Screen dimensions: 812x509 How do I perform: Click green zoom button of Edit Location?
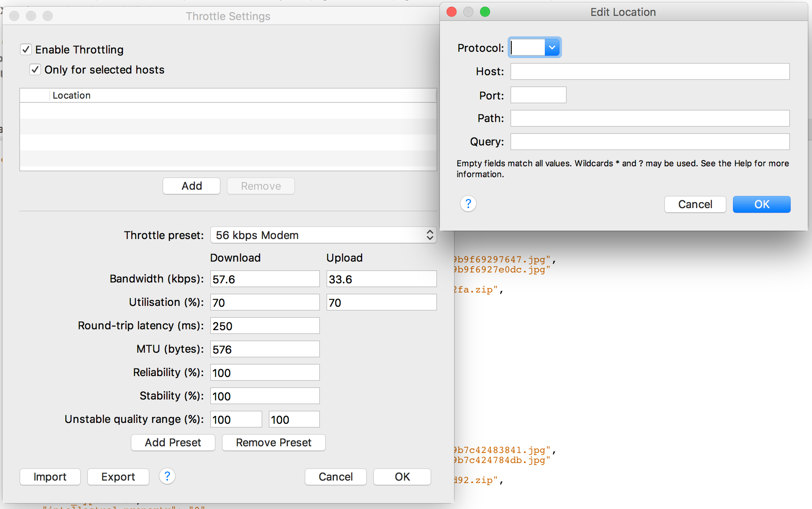pyautogui.click(x=485, y=12)
